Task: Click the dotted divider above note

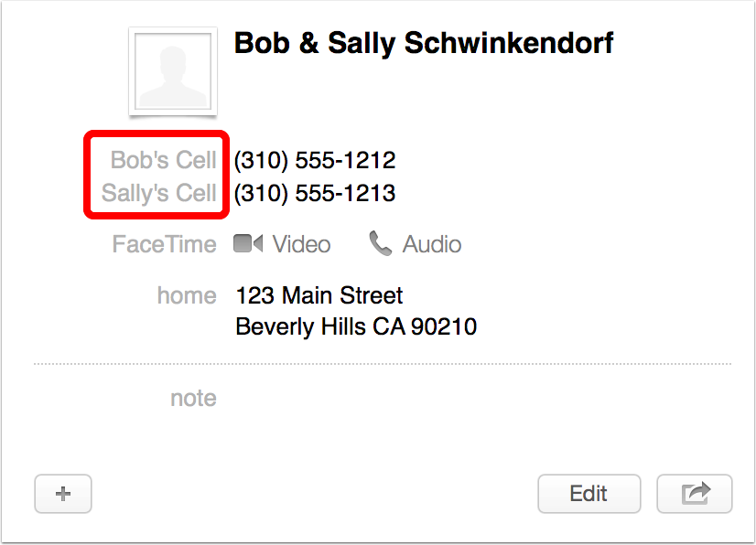Action: coord(383,364)
